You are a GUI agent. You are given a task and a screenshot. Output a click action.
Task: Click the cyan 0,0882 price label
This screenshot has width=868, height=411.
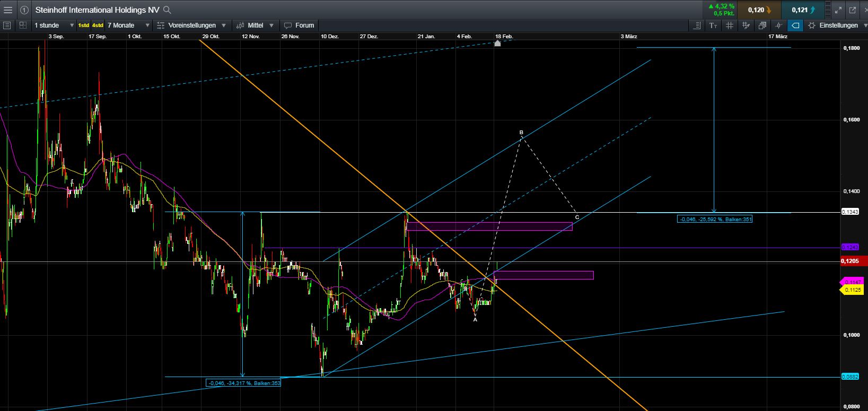pyautogui.click(x=851, y=377)
